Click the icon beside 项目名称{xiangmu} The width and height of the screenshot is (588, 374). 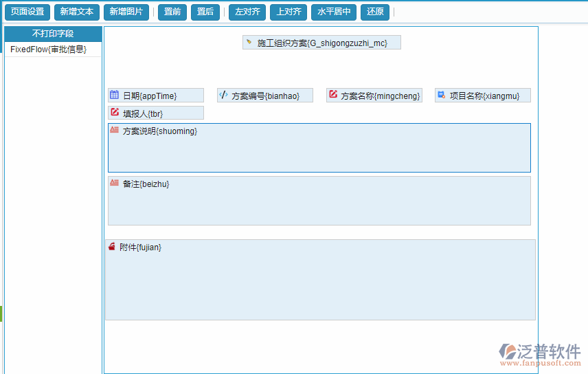(x=441, y=95)
